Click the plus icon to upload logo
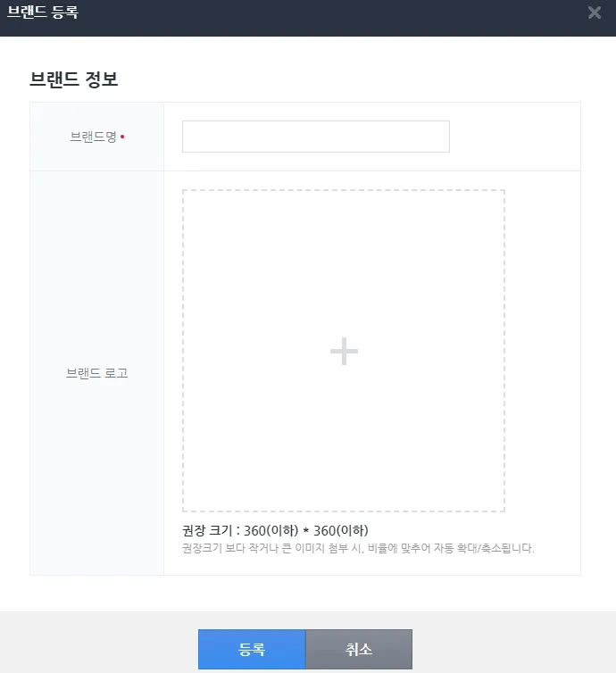The image size is (616, 673). [x=344, y=351]
